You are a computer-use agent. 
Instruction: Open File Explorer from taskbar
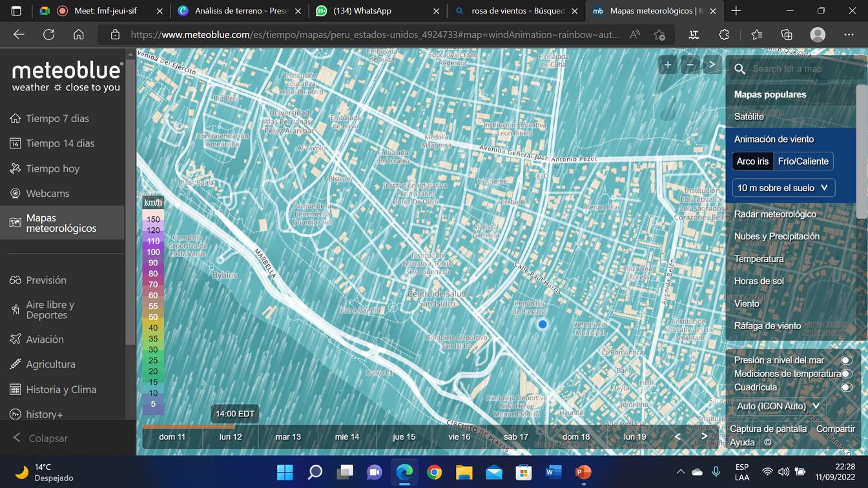click(x=464, y=472)
